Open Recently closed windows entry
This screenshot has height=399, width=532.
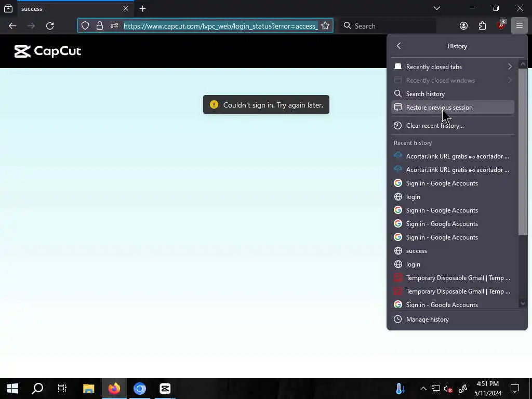pos(453,81)
